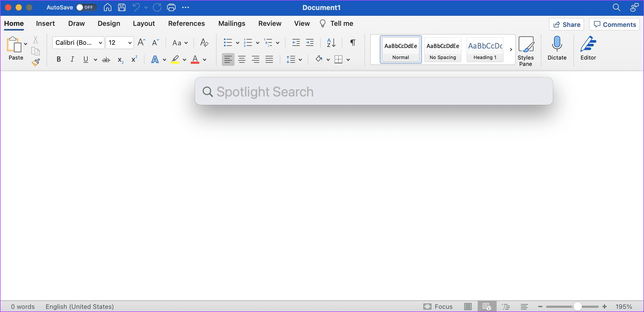Open the Review tab
The width and height of the screenshot is (644, 312).
[x=270, y=23]
